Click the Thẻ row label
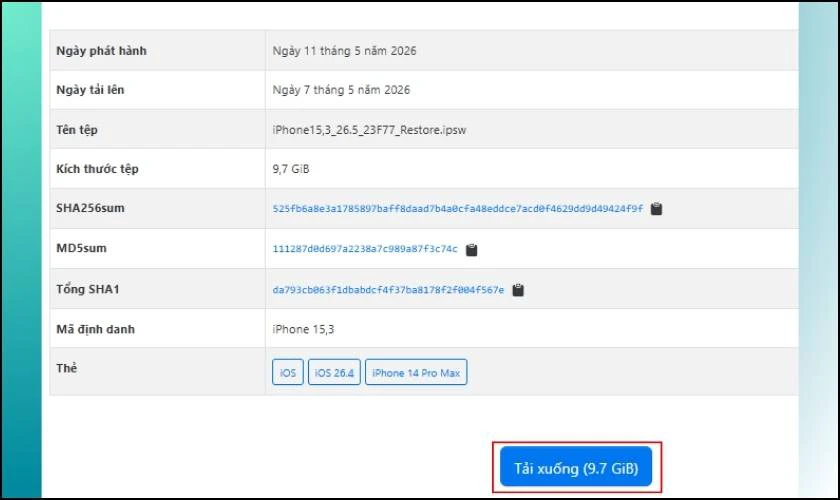 click(66, 368)
